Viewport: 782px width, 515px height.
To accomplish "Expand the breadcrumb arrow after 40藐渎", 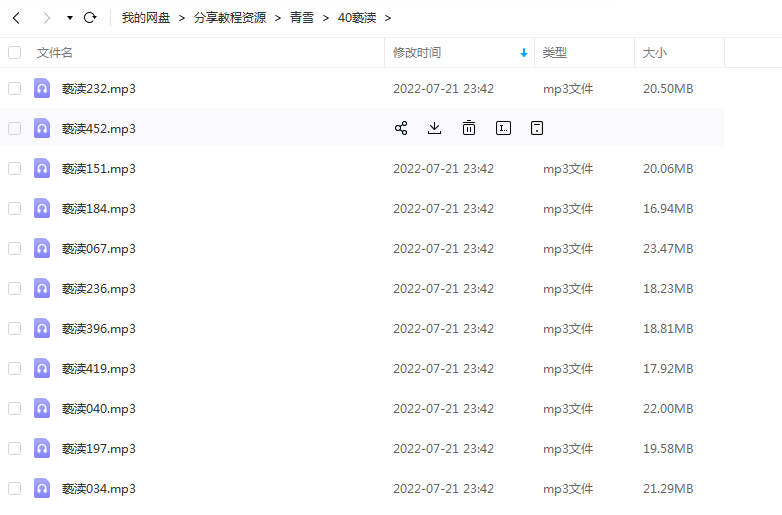I will (x=388, y=18).
